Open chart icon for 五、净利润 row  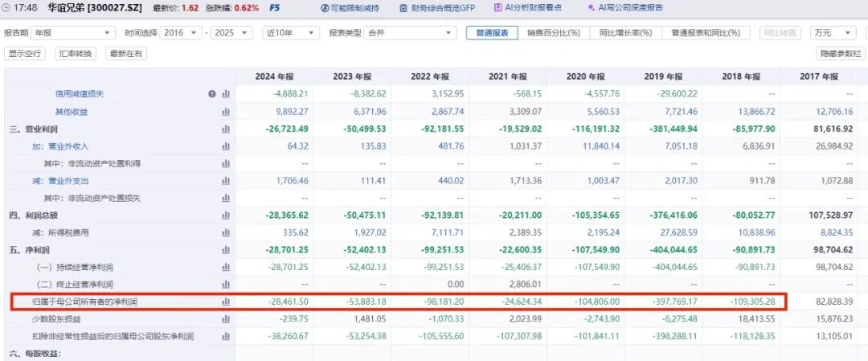[225, 250]
